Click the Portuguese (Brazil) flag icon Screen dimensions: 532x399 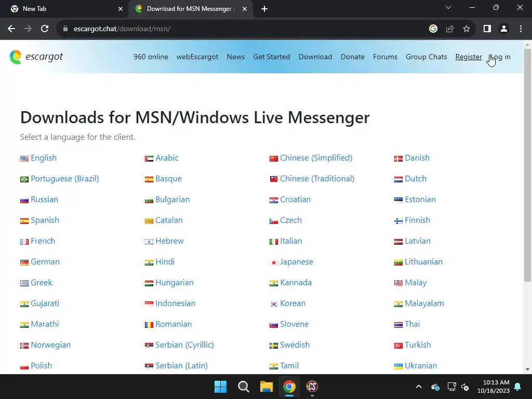24,179
